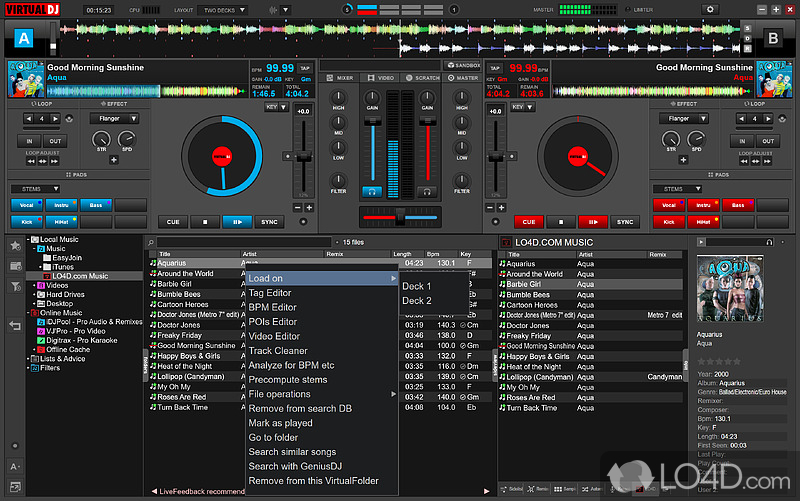This screenshot has height=501, width=800.
Task: Click the filter funnel icon in sidebar
Action: coord(15,288)
